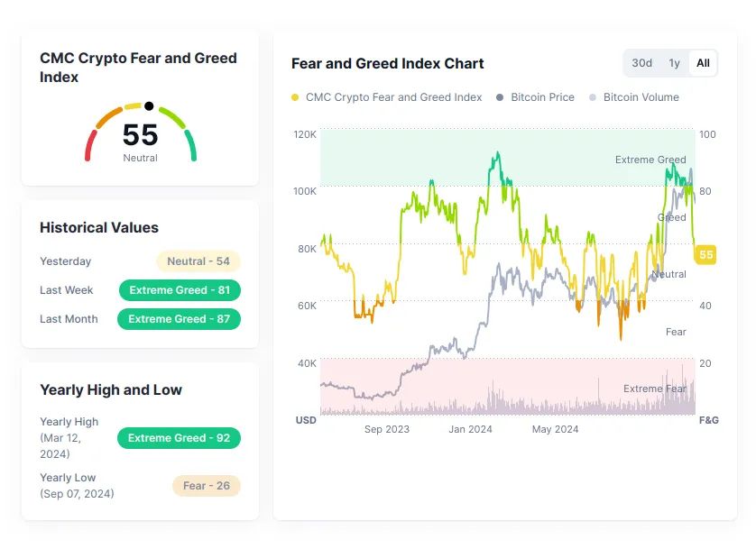
Task: Click the yellow Fear and Greed legend dot
Action: tap(295, 97)
